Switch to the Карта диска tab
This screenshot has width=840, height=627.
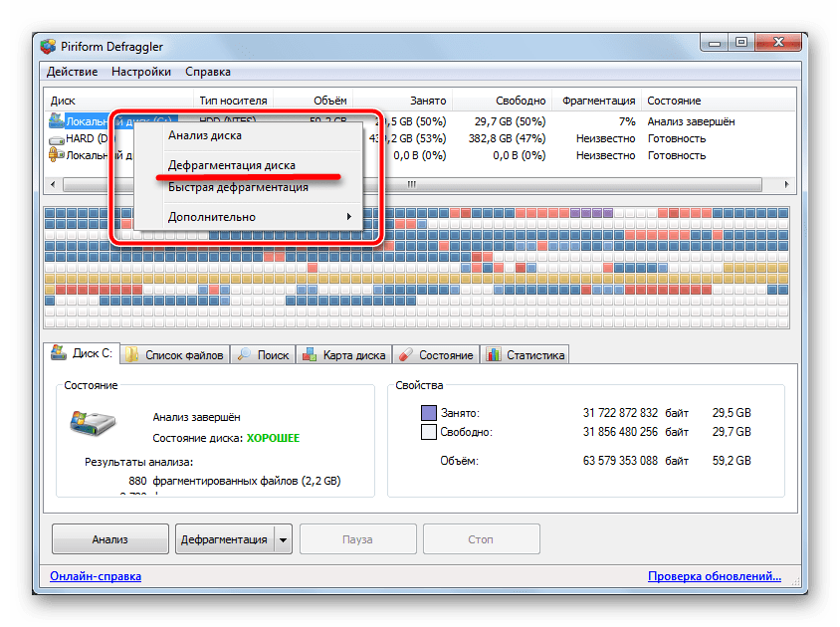[344, 354]
